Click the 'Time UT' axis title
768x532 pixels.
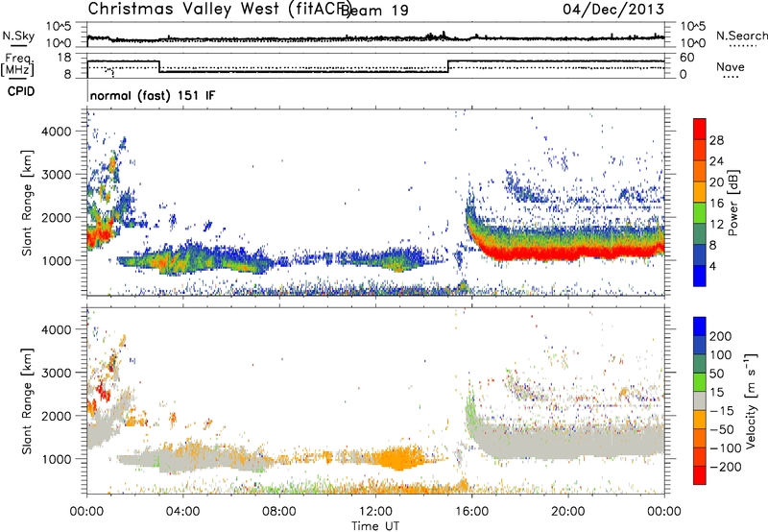[x=375, y=526]
